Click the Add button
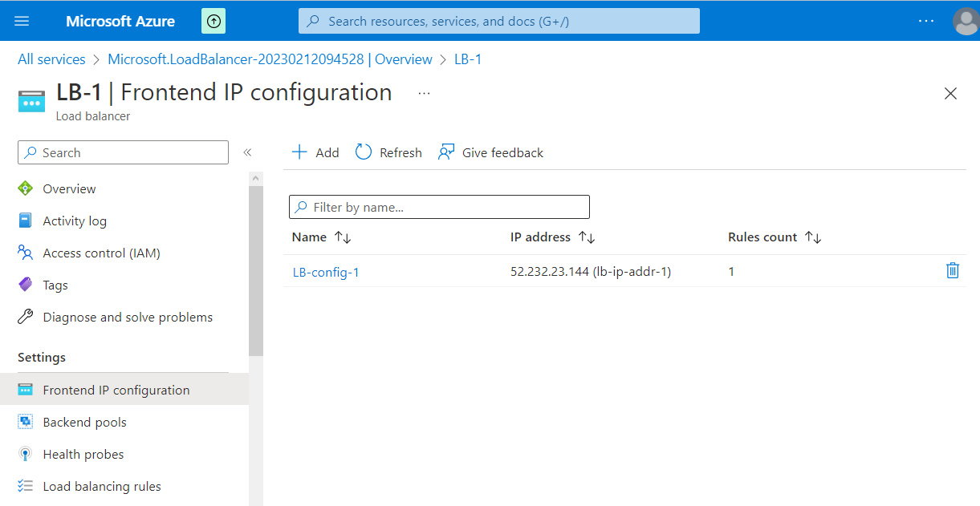 [315, 152]
